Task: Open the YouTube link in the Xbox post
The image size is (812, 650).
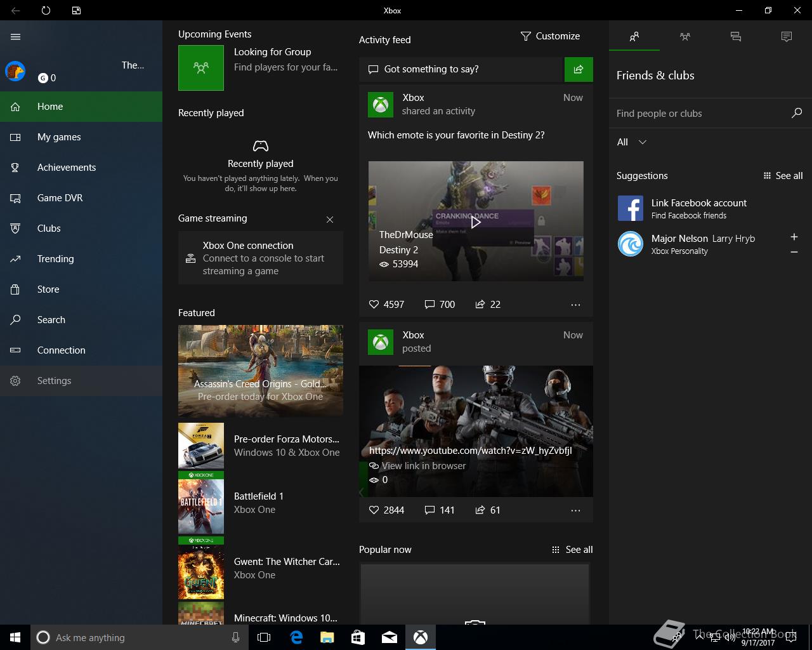Action: pos(470,451)
